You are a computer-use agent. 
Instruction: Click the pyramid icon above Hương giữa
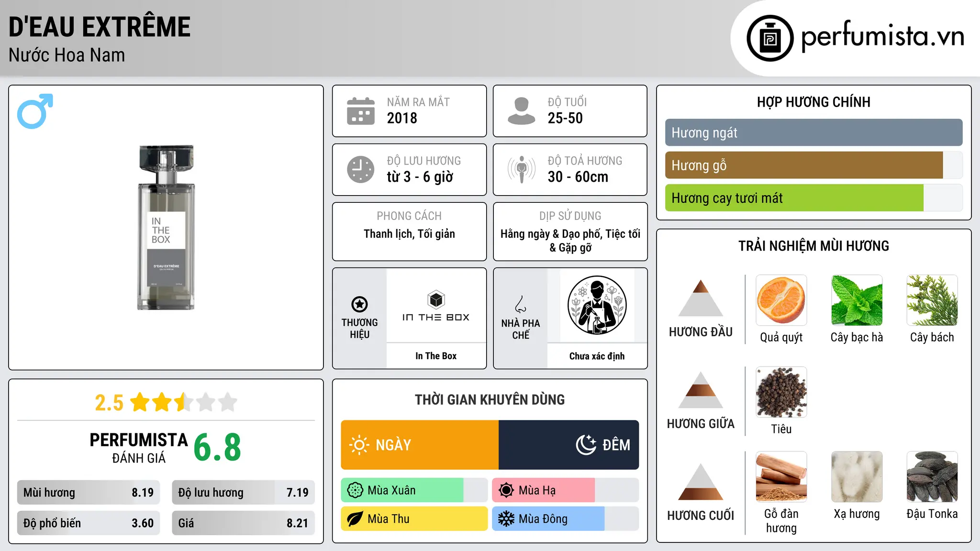[x=701, y=390]
